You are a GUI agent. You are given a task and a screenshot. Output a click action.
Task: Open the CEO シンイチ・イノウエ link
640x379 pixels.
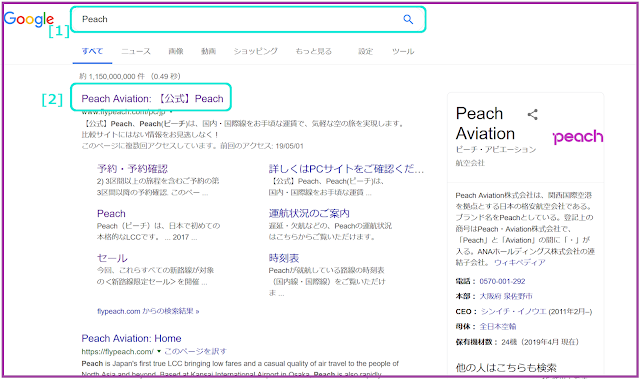(x=513, y=312)
